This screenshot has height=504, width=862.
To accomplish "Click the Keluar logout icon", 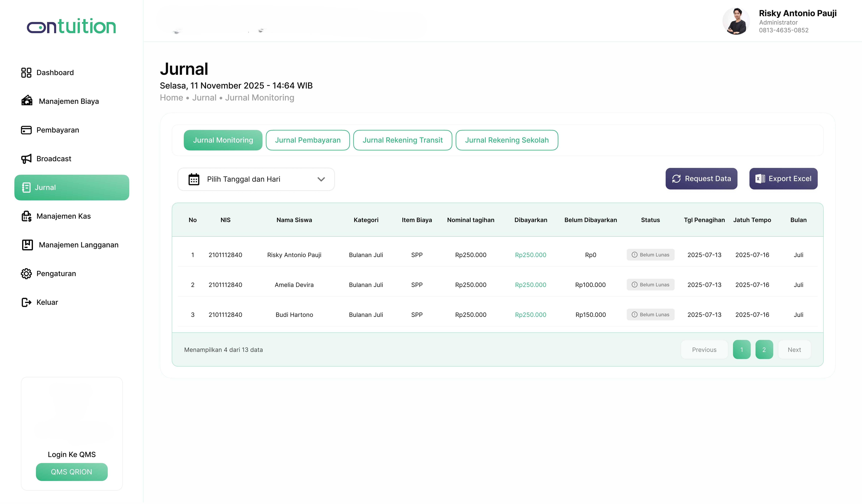I will [x=26, y=302].
